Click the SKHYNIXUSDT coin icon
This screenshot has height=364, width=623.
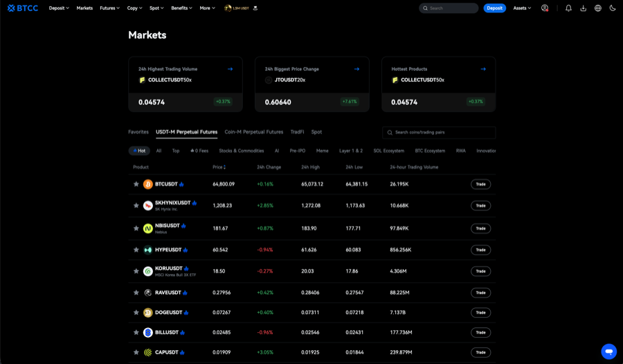(x=148, y=206)
